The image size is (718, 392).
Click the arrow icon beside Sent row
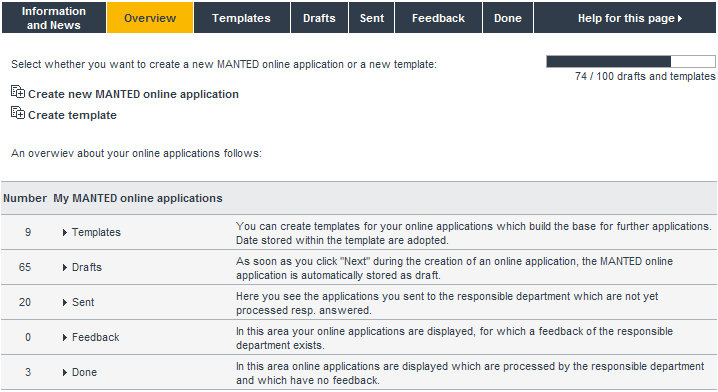(x=65, y=302)
